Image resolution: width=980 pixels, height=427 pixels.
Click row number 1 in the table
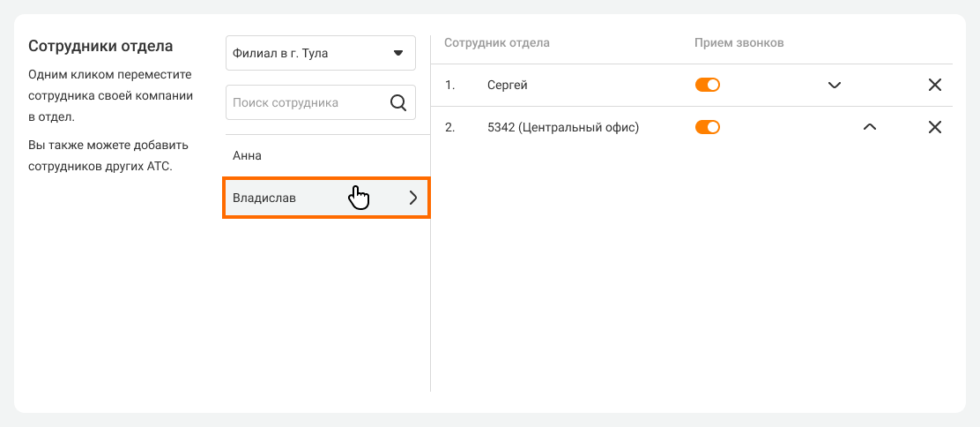coord(449,86)
